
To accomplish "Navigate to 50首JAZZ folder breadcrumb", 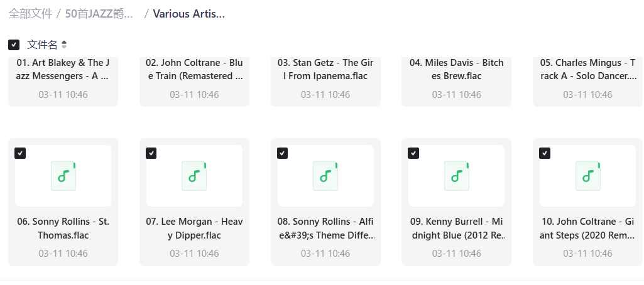I will click(99, 14).
